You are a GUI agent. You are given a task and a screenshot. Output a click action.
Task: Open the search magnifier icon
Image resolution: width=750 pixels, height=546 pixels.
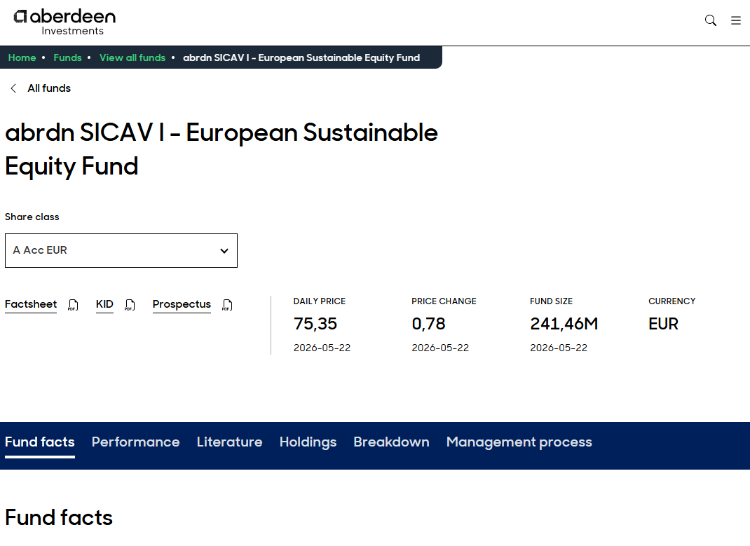[710, 21]
